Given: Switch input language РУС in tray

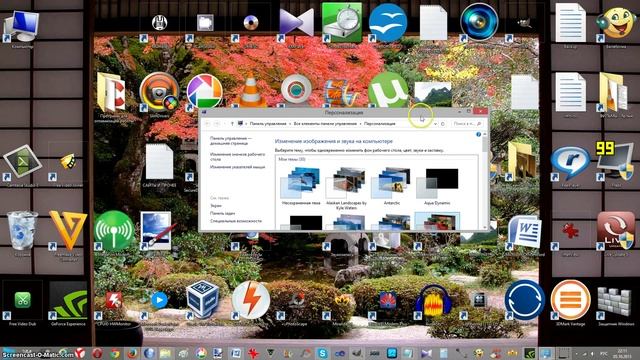Looking at the screenshot, I should (x=604, y=353).
